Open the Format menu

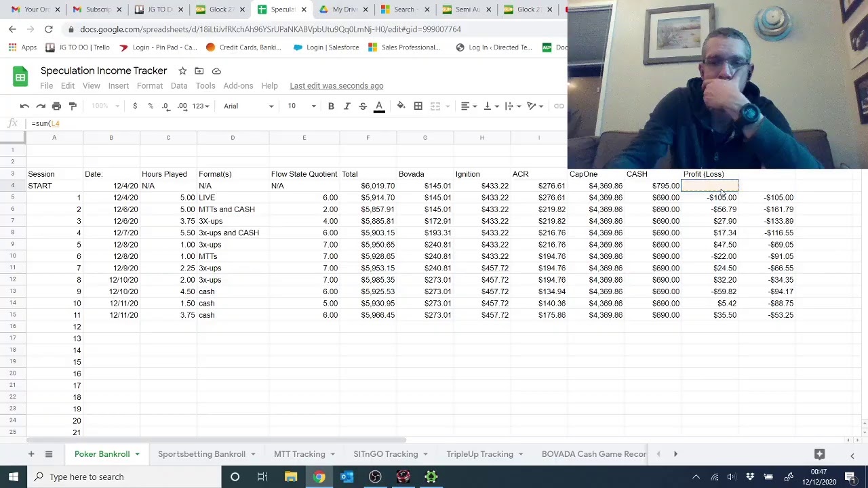(x=150, y=86)
